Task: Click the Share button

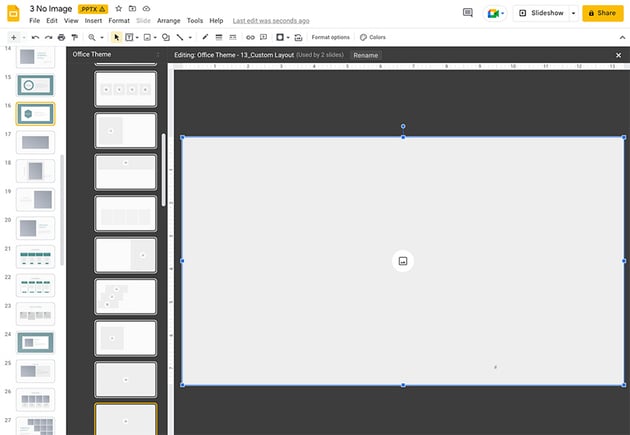Action: pos(602,13)
